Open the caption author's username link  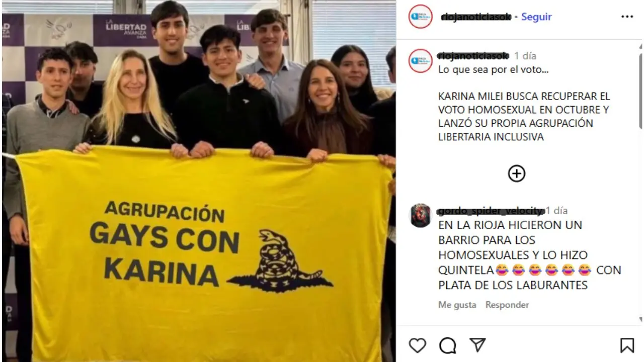tap(473, 55)
